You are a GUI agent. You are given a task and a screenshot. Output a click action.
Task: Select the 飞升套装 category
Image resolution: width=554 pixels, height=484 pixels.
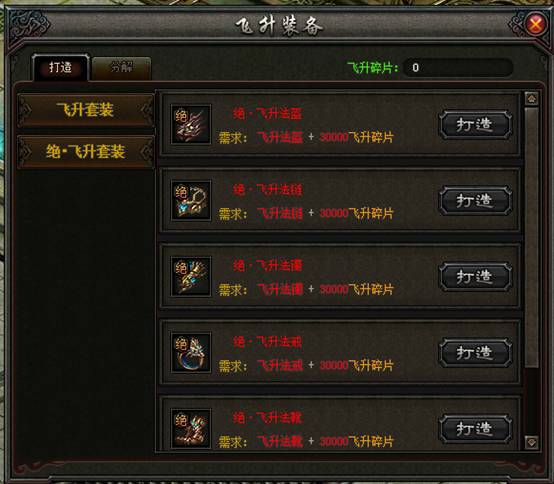(x=86, y=110)
